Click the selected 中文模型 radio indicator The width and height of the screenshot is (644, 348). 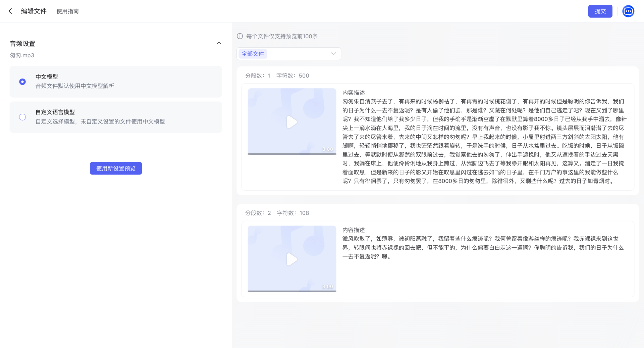pyautogui.click(x=22, y=82)
